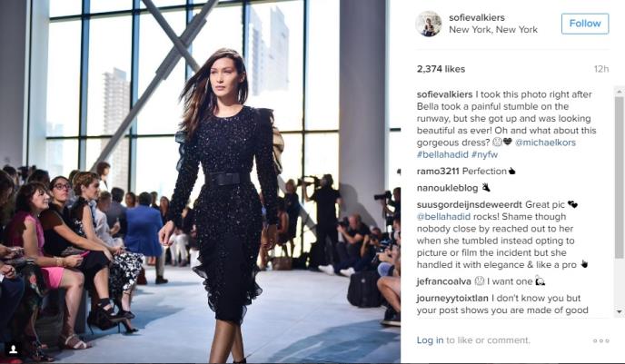This screenshot has height=364, width=625.
Task: Click the sofievalkiers profile avatar
Action: point(429,24)
